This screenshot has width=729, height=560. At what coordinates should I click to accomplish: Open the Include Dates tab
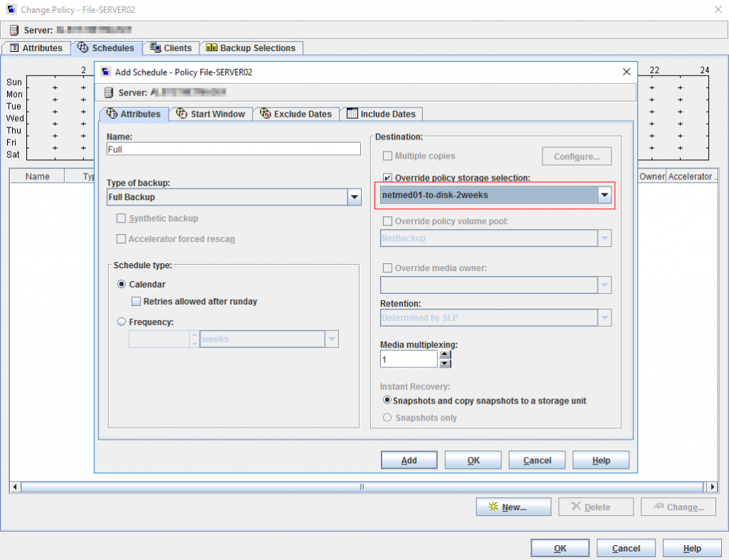(x=381, y=114)
